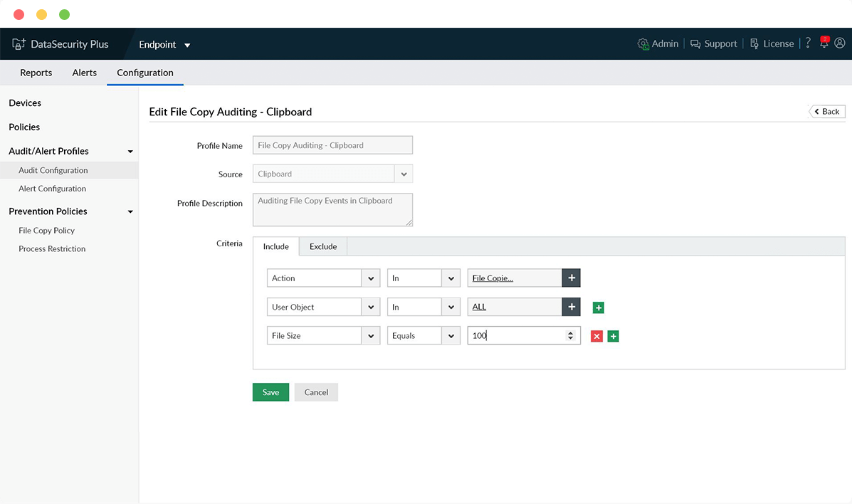Remove the File Size criterion with red X
Image resolution: width=852 pixels, height=504 pixels.
click(596, 335)
